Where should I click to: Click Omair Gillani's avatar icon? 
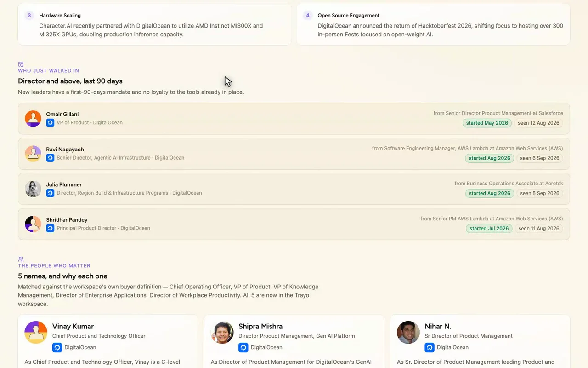pos(33,119)
